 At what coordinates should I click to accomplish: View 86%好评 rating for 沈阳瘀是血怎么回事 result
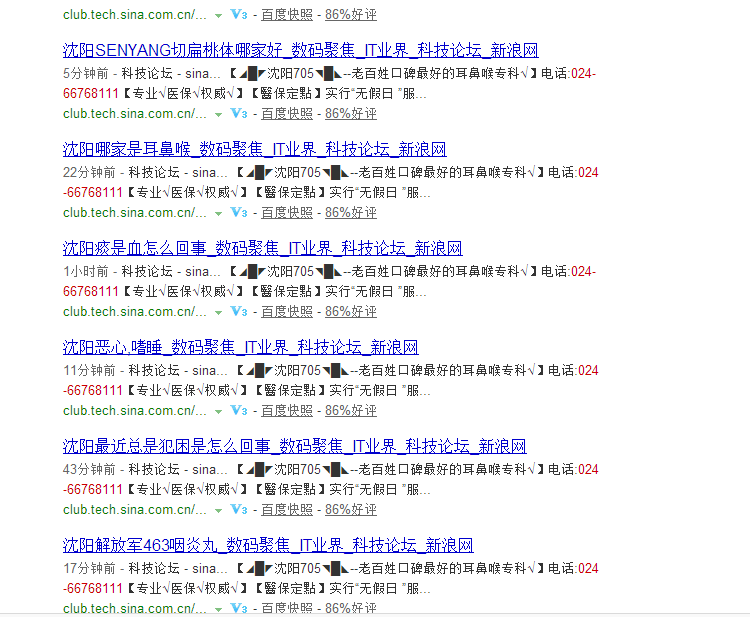click(351, 312)
